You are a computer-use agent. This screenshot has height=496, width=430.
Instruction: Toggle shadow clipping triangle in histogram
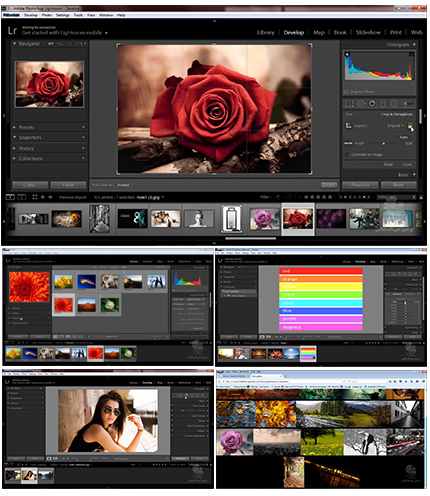point(347,54)
